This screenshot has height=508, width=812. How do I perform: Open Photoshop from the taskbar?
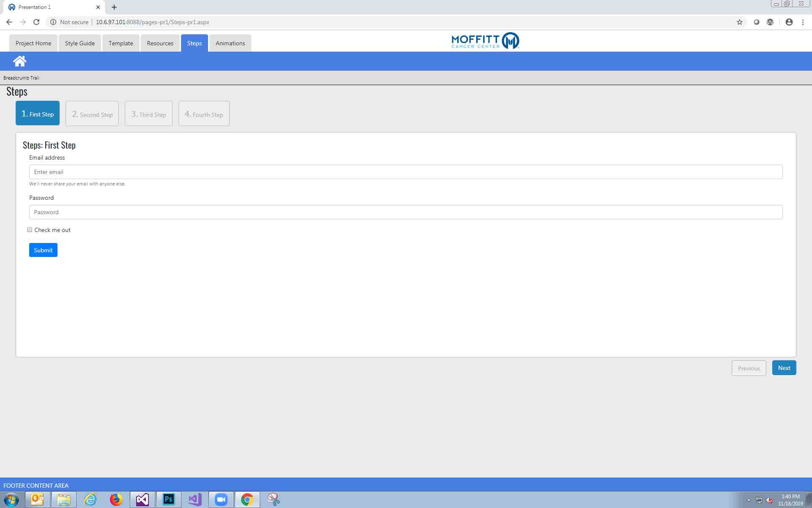pyautogui.click(x=168, y=500)
